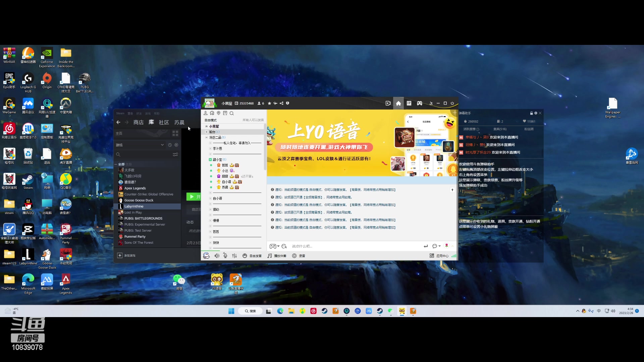This screenshot has width=644, height=362.
Task: Click the 添加游戏 add game button
Action: [126, 255]
